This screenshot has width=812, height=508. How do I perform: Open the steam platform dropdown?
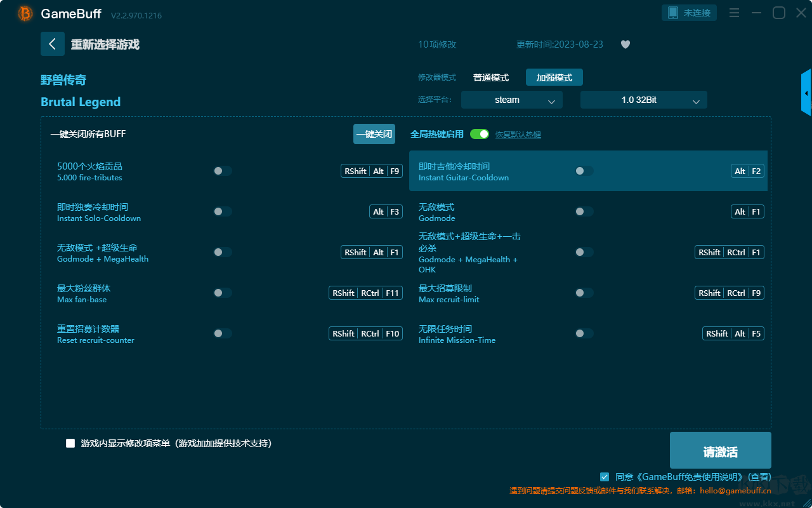click(x=511, y=100)
